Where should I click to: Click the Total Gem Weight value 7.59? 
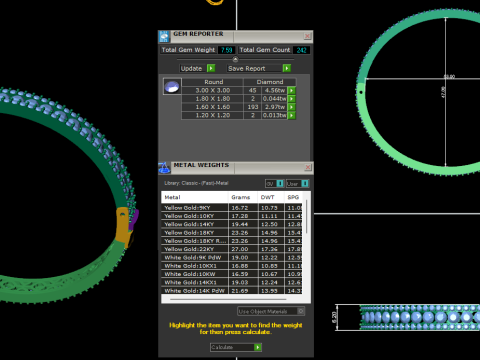[227, 50]
